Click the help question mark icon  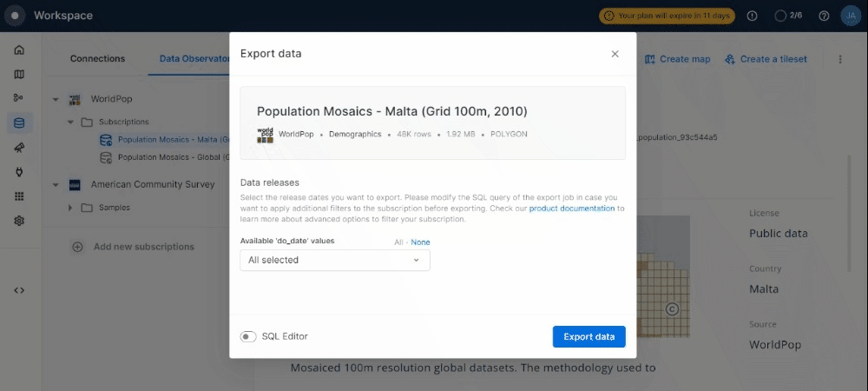824,16
